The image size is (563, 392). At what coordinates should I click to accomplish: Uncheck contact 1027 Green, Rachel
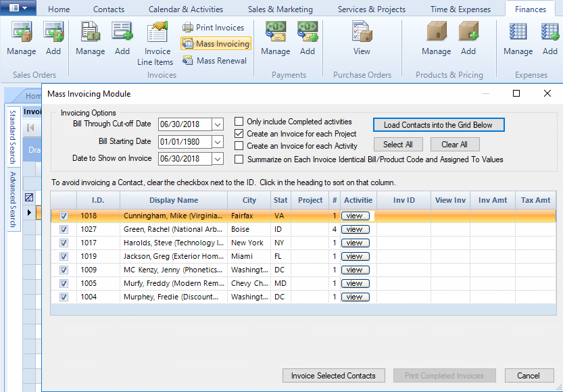point(64,229)
